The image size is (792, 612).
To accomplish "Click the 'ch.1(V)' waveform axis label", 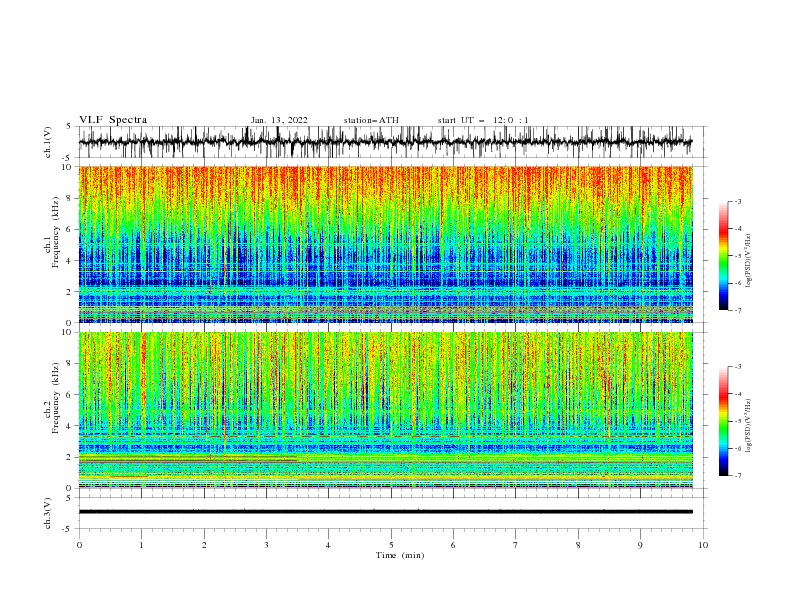I will tap(48, 142).
